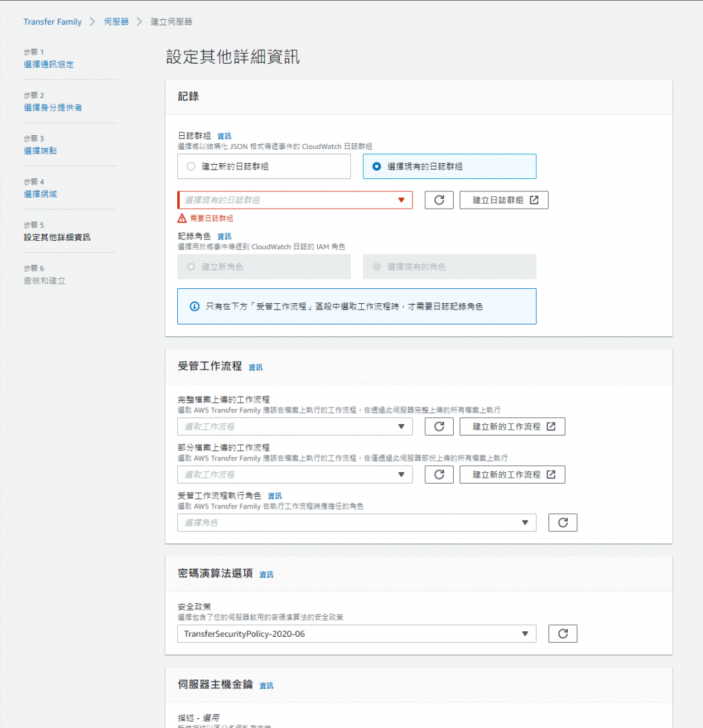Viewport: 703px width, 728px height.
Task: Open the partial upload 選取工作流程 dropdown
Action: point(295,475)
